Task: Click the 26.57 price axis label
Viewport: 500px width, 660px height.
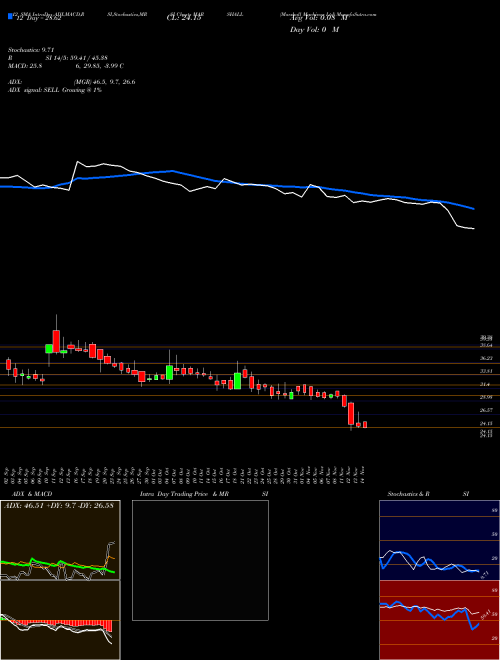Action: tap(487, 410)
